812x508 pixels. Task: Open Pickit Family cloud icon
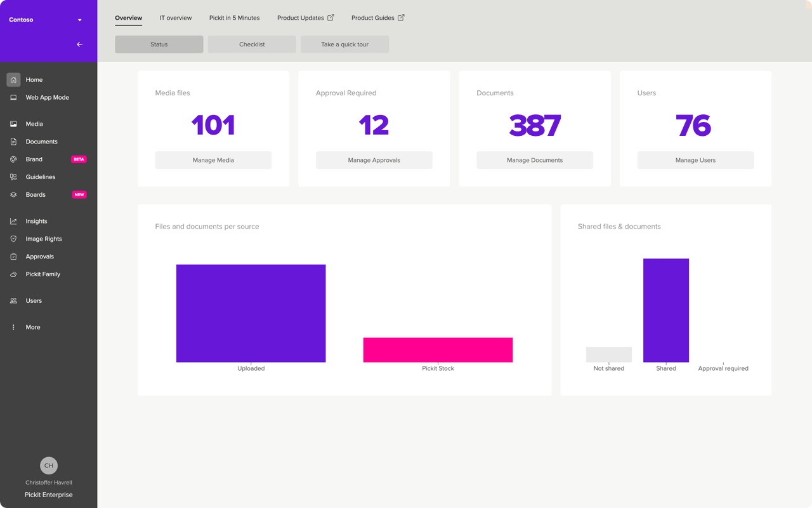click(13, 274)
